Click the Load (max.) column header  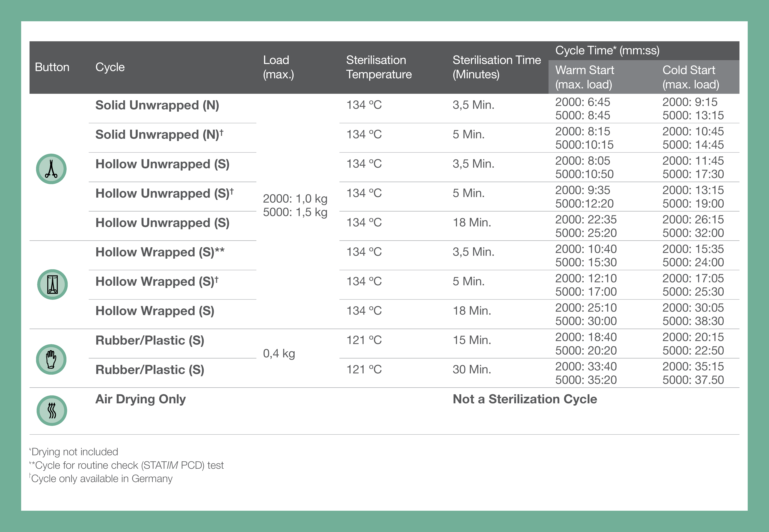(278, 67)
